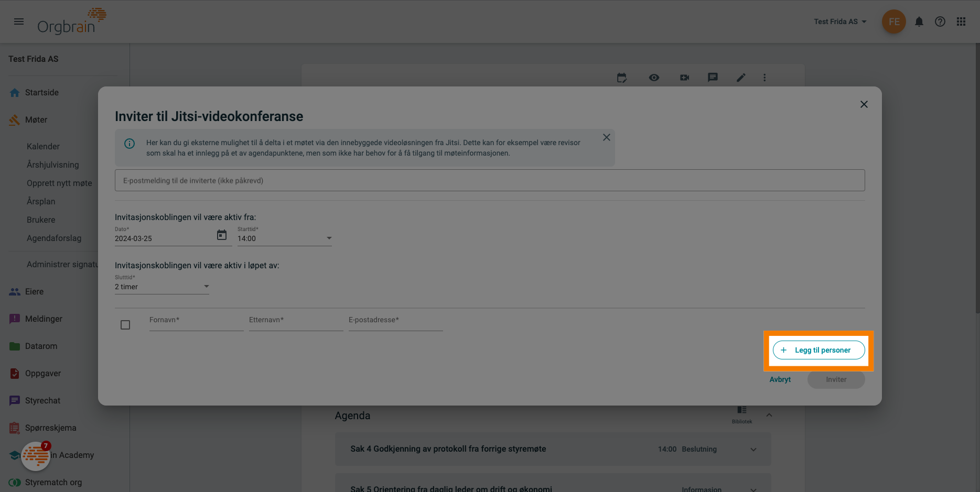Viewport: 980px width, 492px height.
Task: Click the pencil edit icon in meeting toolbar
Action: [741, 78]
